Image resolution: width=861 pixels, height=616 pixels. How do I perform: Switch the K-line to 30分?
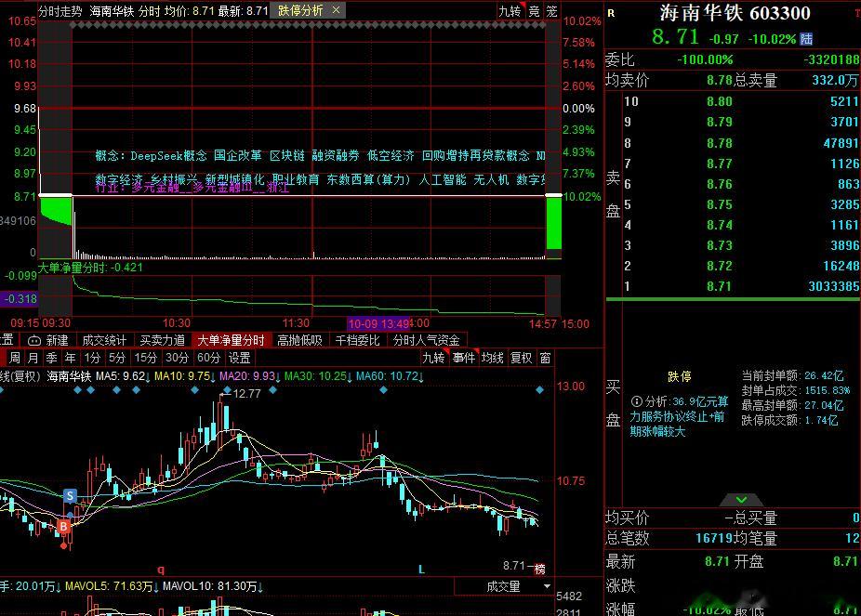pos(177,358)
